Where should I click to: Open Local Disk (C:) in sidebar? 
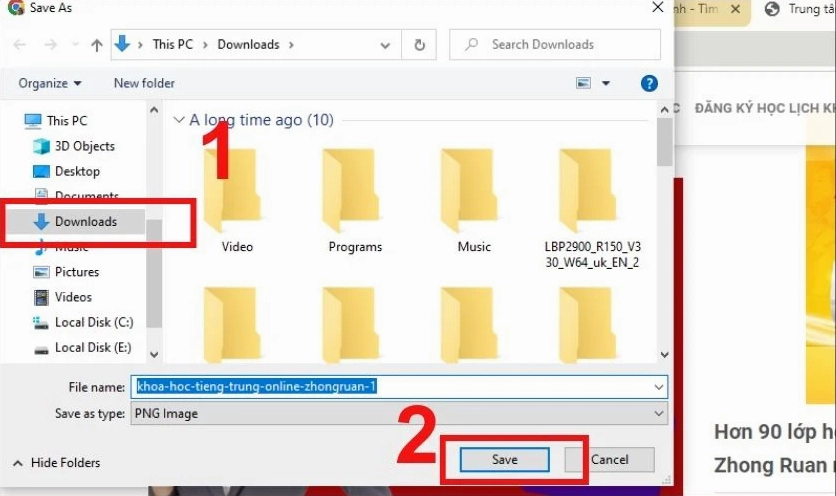coord(93,322)
